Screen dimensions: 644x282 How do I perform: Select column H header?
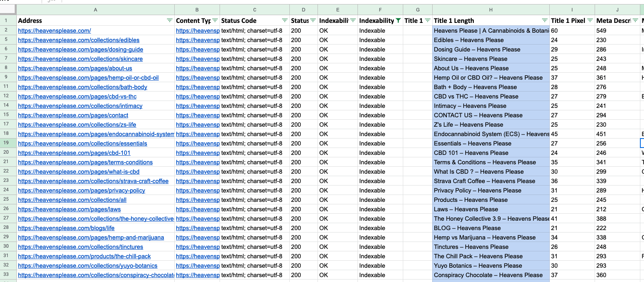pyautogui.click(x=491, y=9)
